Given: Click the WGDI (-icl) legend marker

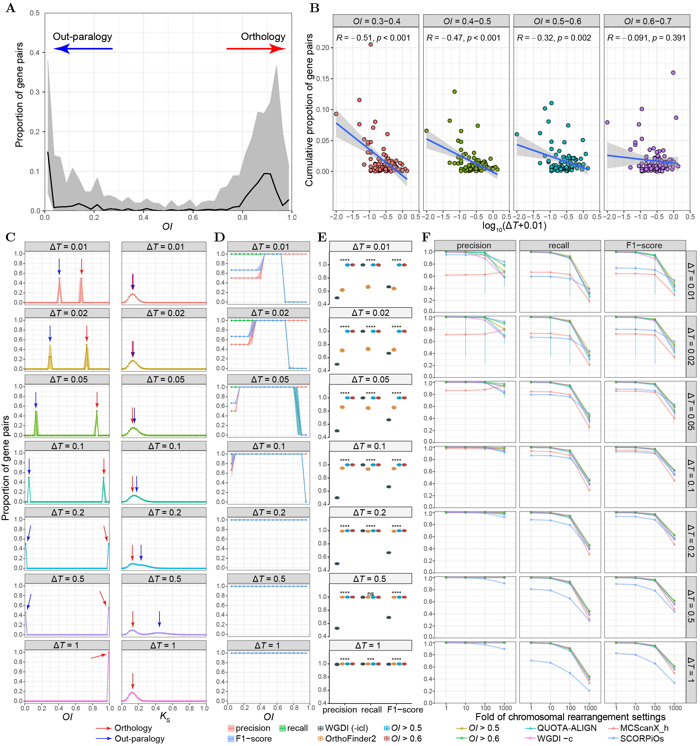Looking at the screenshot, I should pyautogui.click(x=320, y=728).
